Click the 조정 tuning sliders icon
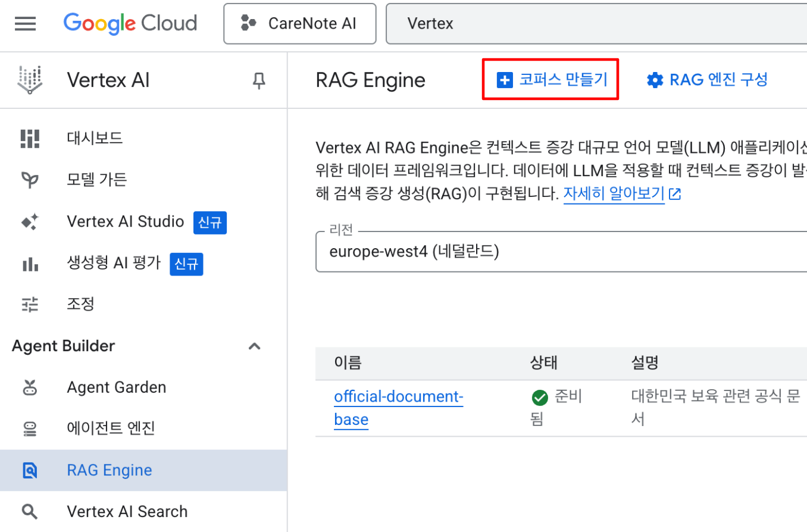807x532 pixels. [x=30, y=305]
